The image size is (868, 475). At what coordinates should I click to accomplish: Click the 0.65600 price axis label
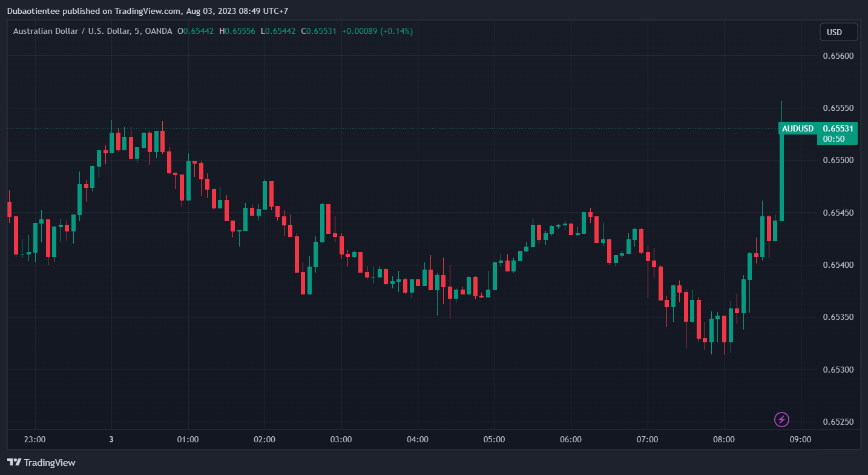pyautogui.click(x=838, y=56)
